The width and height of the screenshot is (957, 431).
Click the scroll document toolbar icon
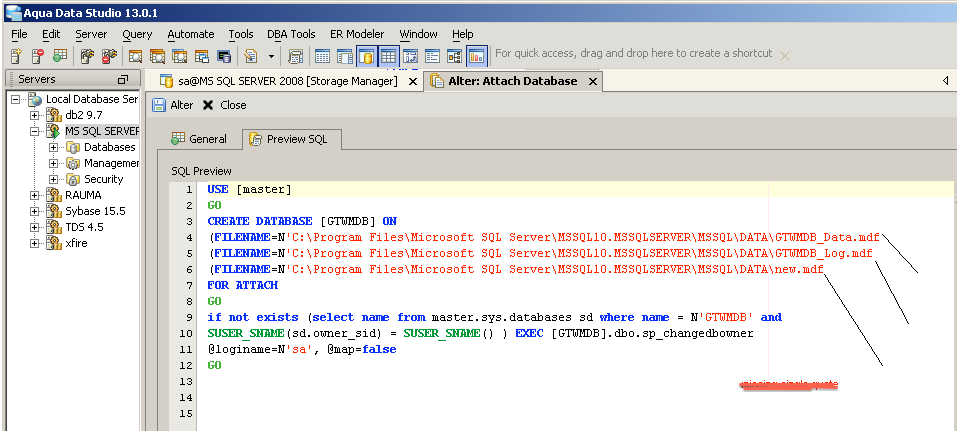295,56
